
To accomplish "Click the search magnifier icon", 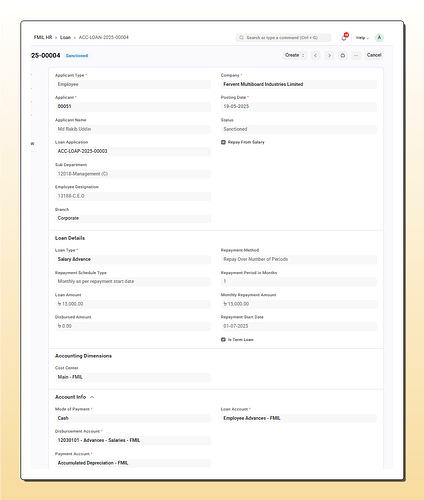I will click(241, 38).
